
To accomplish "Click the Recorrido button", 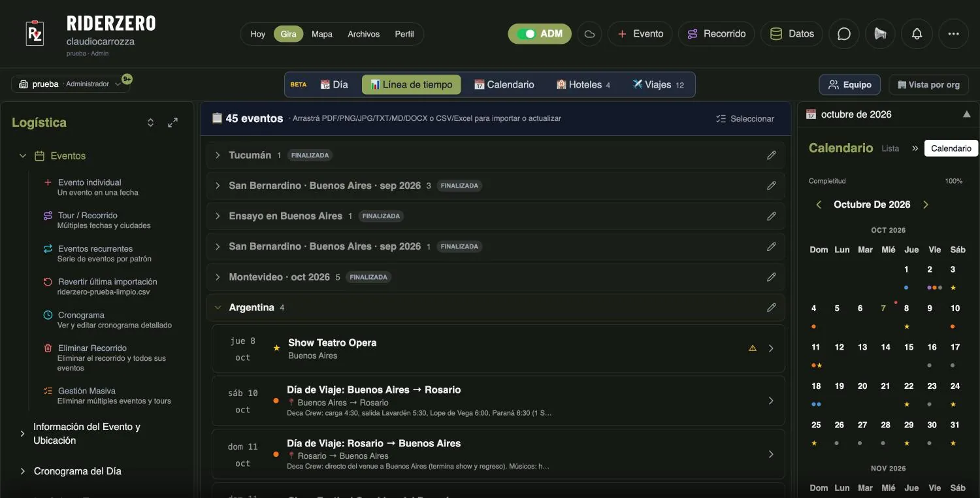I will click(x=716, y=34).
